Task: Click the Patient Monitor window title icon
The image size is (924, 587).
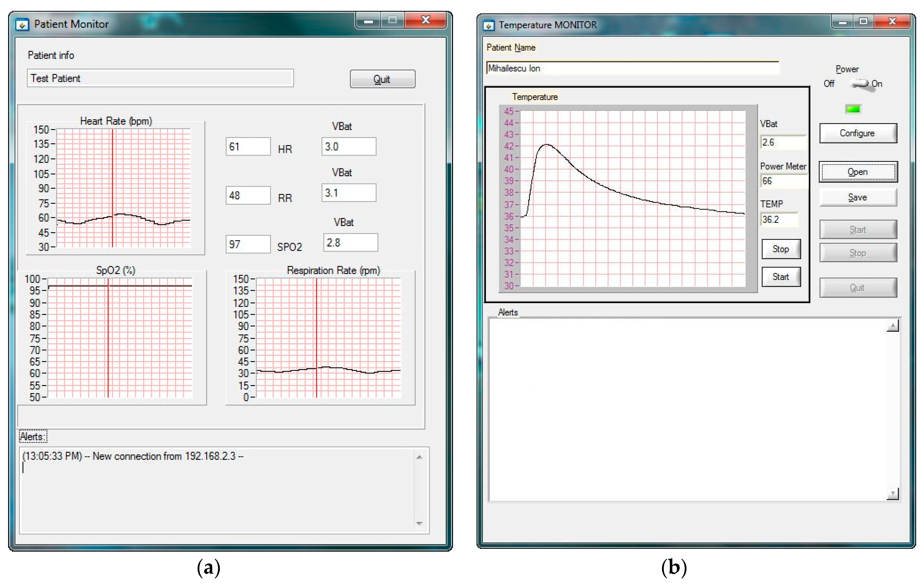Action: [x=22, y=25]
